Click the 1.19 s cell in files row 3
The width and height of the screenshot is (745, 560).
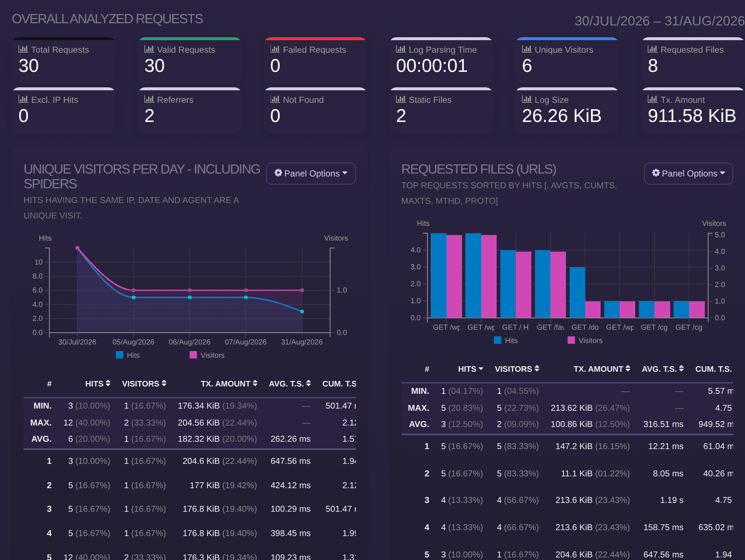click(671, 500)
